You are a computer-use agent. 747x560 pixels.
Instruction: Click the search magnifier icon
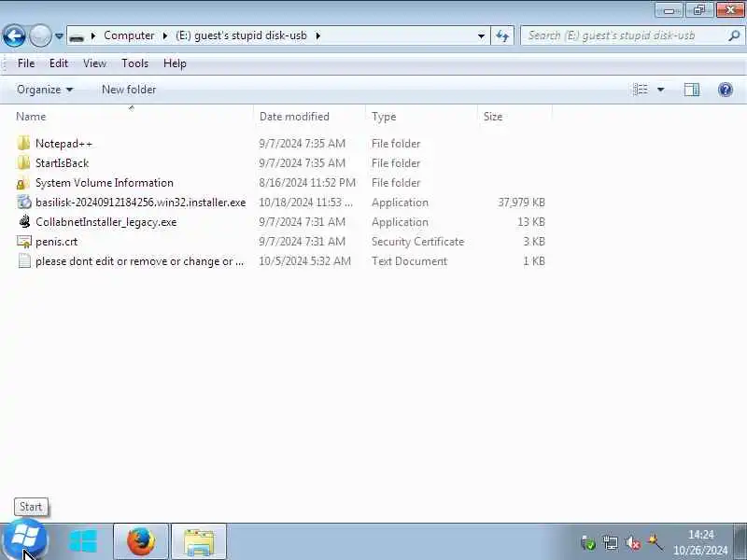pyautogui.click(x=734, y=35)
